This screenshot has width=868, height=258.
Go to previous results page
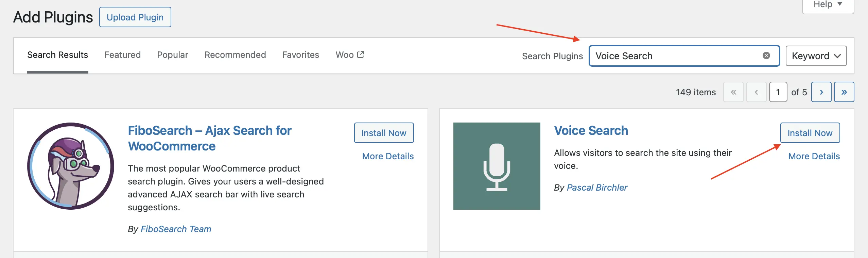point(757,92)
